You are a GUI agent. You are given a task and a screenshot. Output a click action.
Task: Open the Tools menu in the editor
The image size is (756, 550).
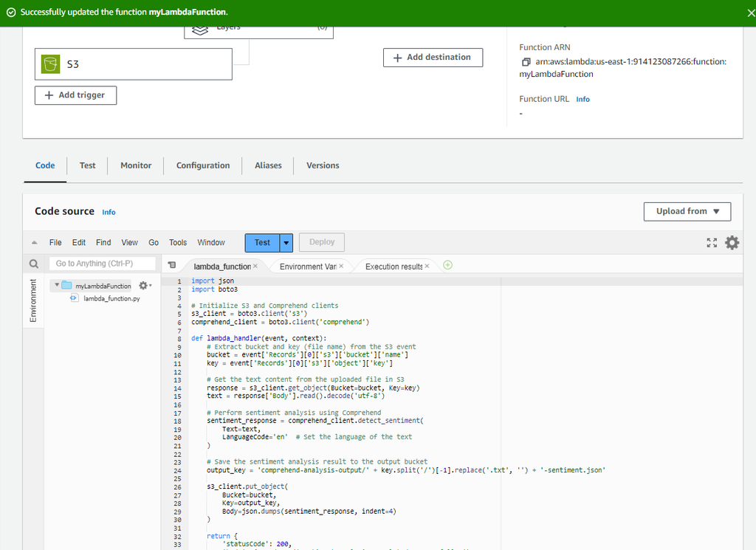click(x=177, y=242)
